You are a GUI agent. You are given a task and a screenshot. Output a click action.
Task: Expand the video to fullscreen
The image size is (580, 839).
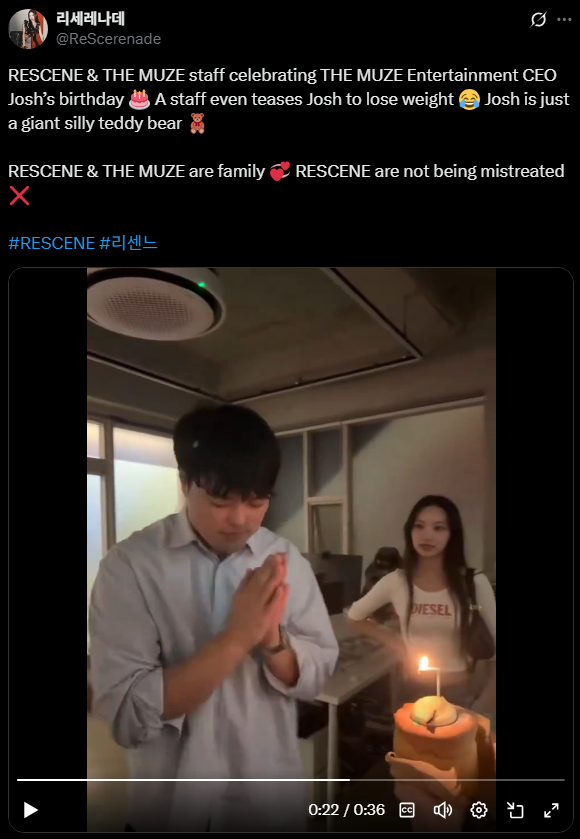click(551, 810)
